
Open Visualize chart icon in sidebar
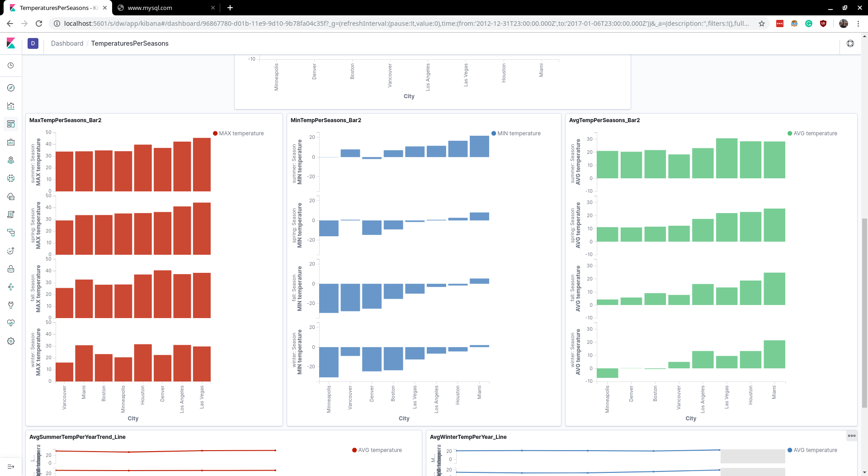(x=11, y=106)
